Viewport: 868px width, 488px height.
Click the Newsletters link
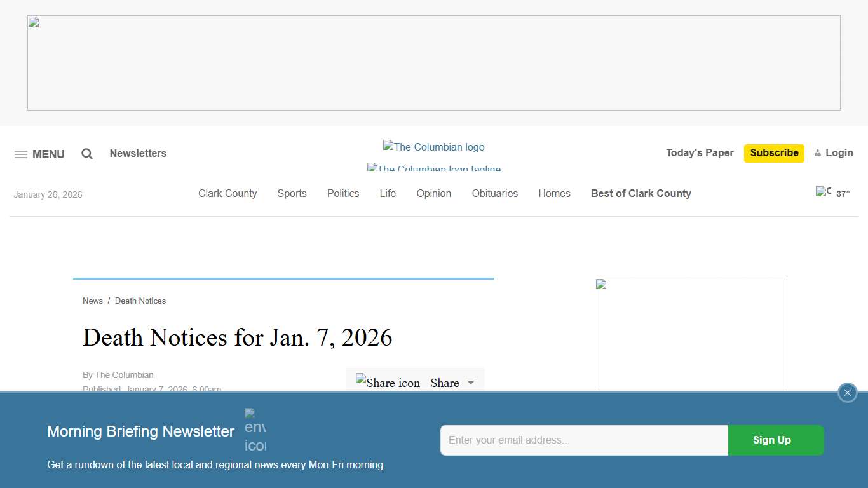[x=138, y=153]
